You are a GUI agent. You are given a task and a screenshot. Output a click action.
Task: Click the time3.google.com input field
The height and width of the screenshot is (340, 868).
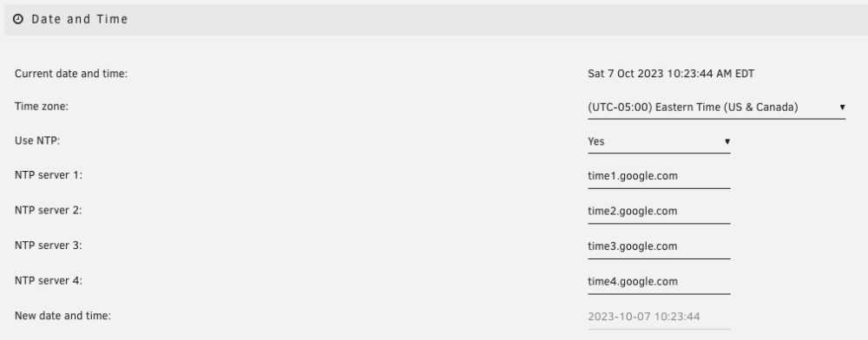659,246
